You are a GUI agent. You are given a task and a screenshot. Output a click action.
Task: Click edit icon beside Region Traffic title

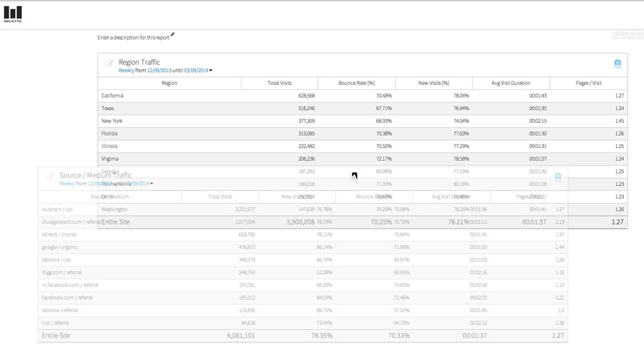[x=109, y=63]
